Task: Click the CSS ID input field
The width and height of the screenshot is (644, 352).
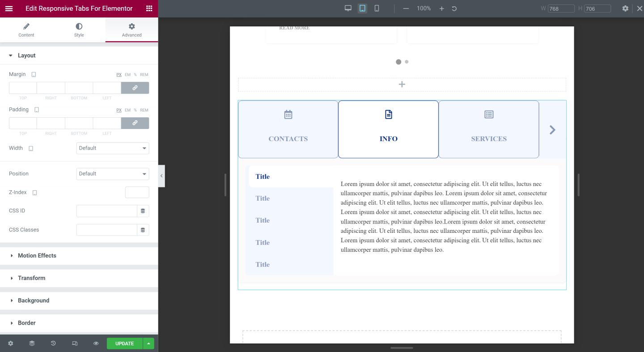Action: 106,211
